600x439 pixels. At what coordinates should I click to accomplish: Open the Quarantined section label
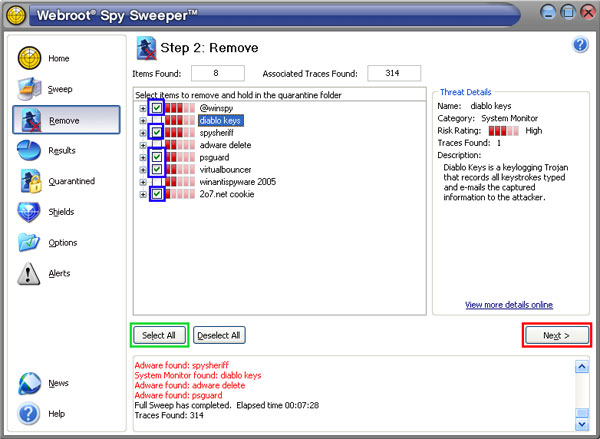pyautogui.click(x=72, y=181)
